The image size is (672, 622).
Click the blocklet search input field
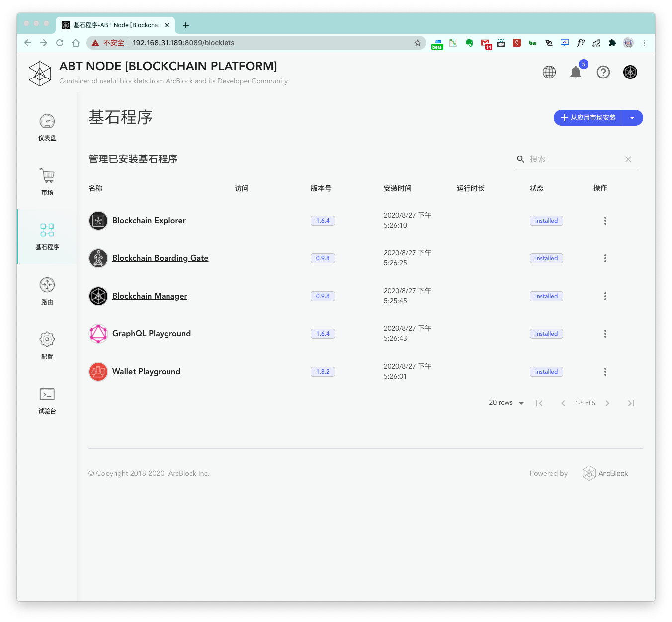(574, 159)
